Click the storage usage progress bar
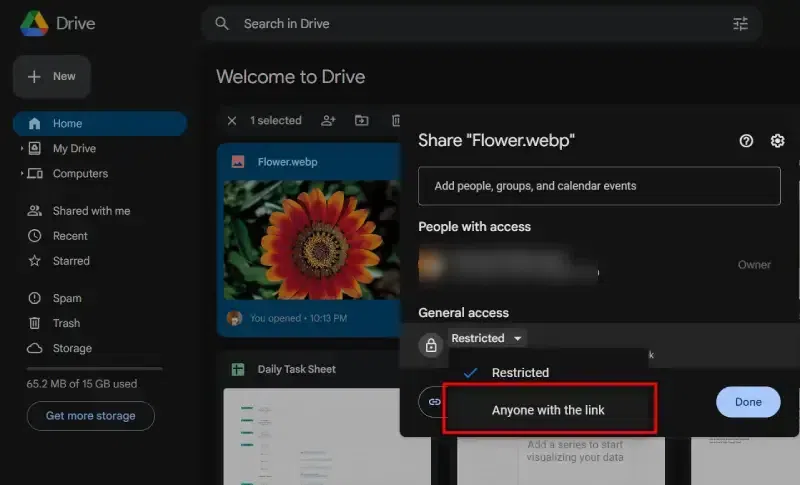Image resolution: width=800 pixels, height=485 pixels. click(x=95, y=368)
